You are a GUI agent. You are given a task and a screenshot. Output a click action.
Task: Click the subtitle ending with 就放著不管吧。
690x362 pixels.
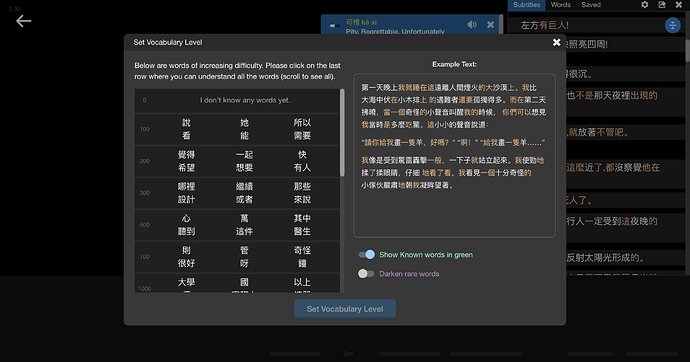(598, 132)
